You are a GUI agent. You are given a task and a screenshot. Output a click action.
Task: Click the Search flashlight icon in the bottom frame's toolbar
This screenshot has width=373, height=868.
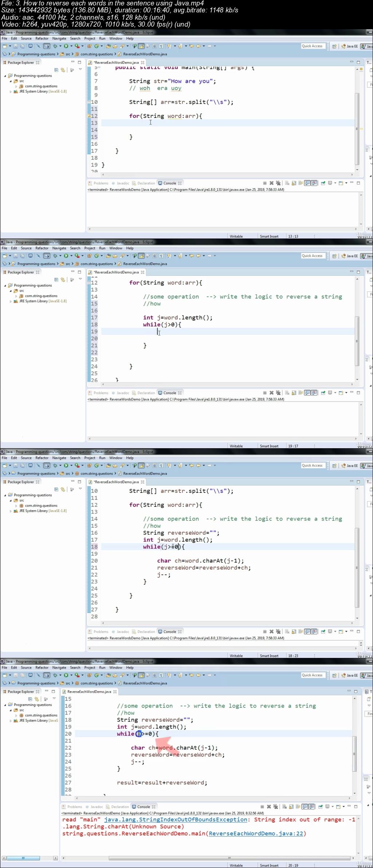123,675
